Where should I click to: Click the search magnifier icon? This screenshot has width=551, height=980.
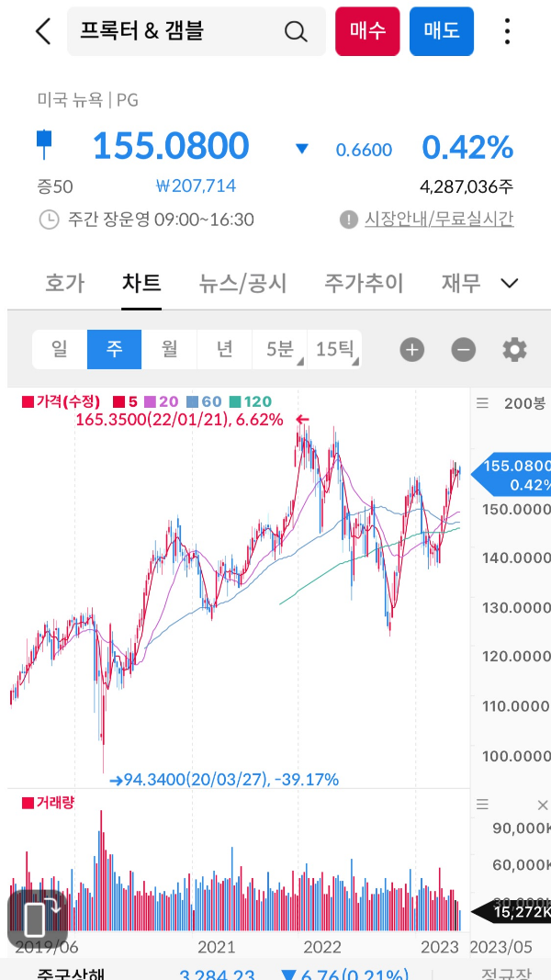(296, 31)
